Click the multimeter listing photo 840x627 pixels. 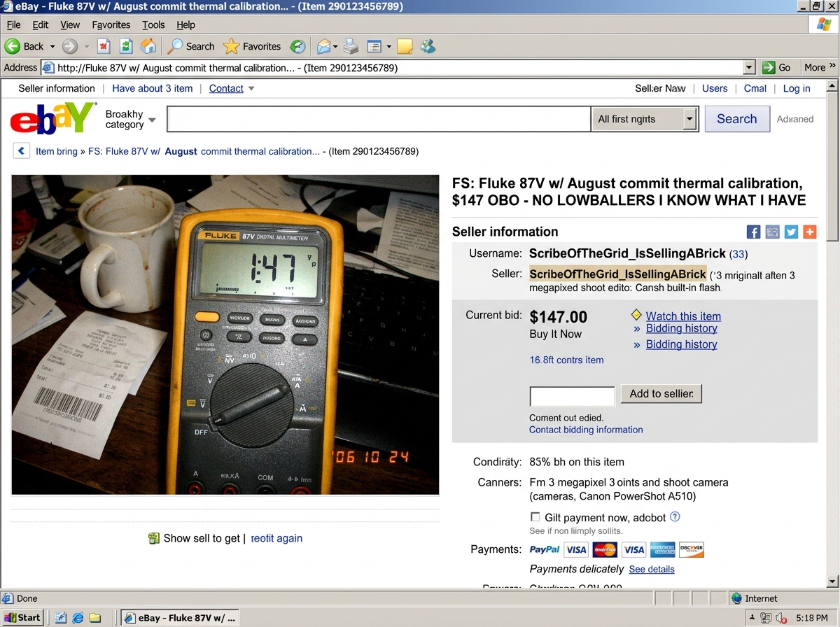click(x=225, y=334)
